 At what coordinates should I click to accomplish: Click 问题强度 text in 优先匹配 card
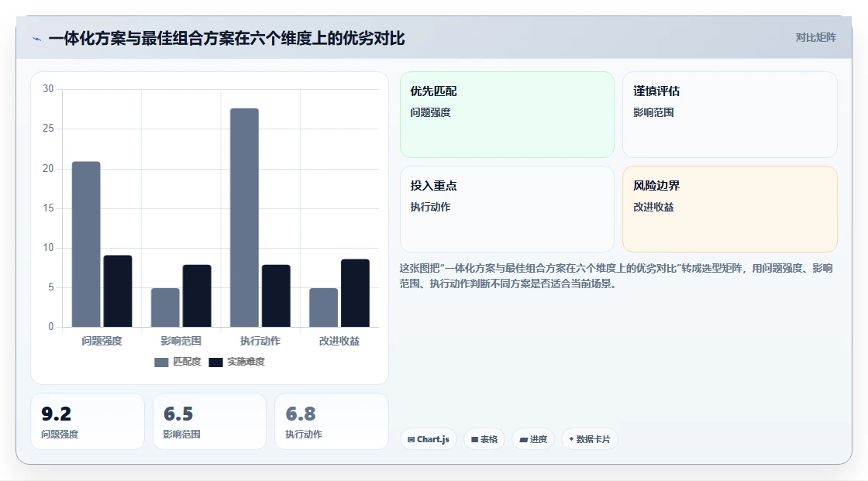431,112
